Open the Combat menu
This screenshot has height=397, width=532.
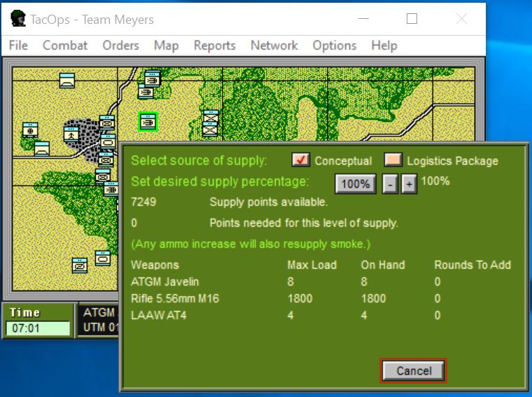[65, 46]
